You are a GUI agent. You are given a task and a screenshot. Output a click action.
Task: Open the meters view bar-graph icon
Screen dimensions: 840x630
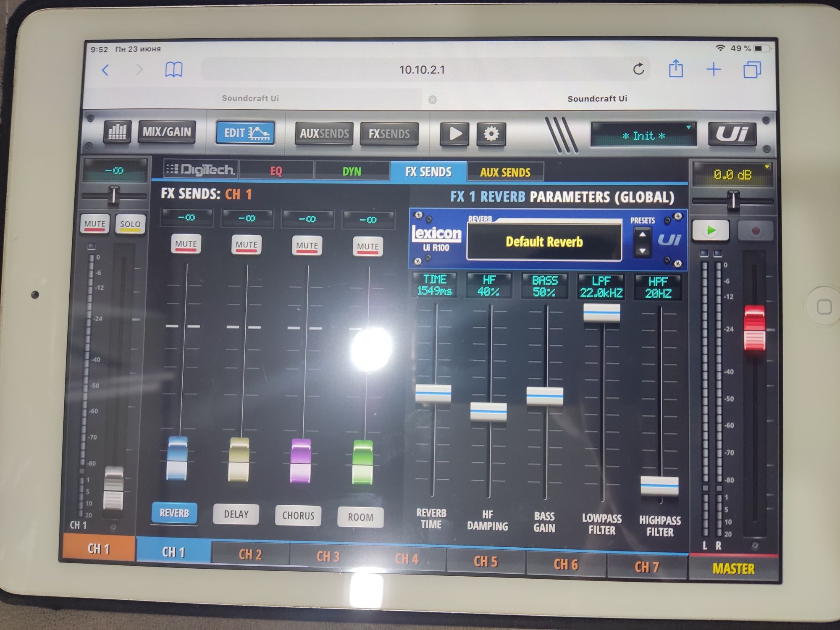[x=117, y=132]
